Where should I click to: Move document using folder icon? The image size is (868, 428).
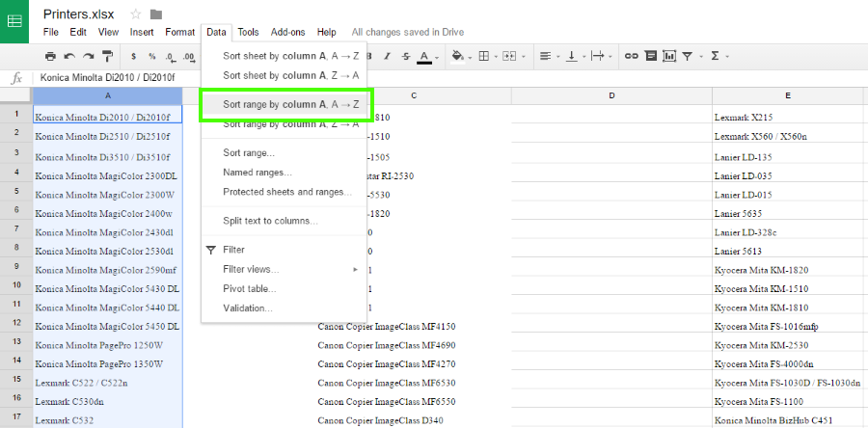click(x=156, y=13)
